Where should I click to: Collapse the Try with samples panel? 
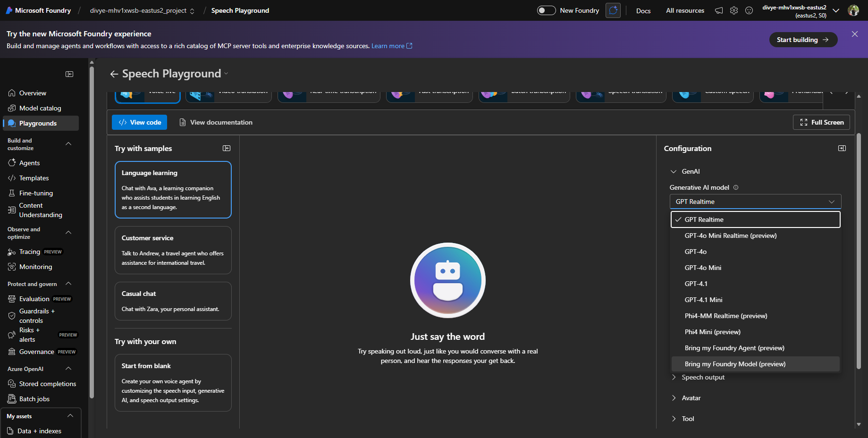coord(227,148)
